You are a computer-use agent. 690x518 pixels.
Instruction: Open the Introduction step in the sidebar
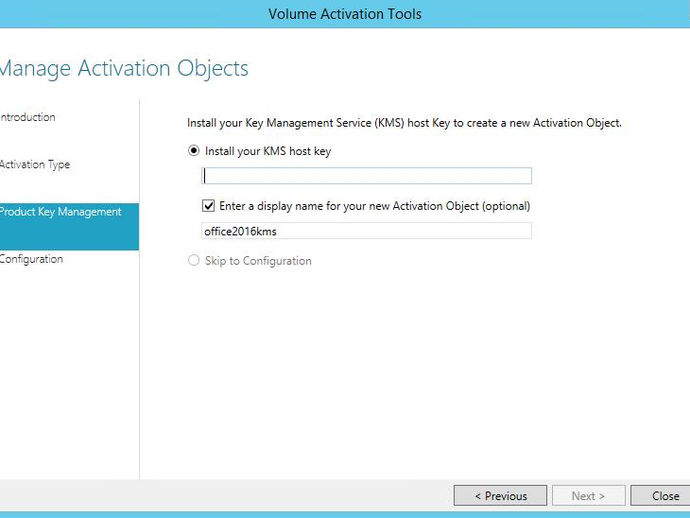pos(28,117)
